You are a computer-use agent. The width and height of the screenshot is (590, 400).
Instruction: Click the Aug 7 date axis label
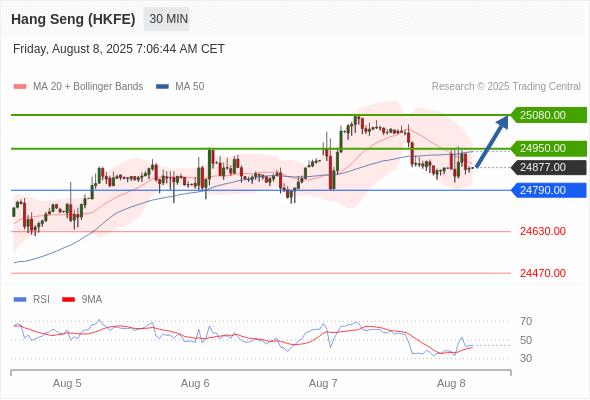(x=323, y=383)
